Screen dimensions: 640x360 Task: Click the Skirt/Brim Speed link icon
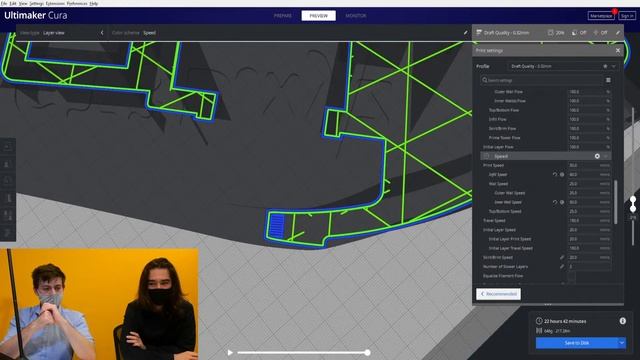[562, 258]
